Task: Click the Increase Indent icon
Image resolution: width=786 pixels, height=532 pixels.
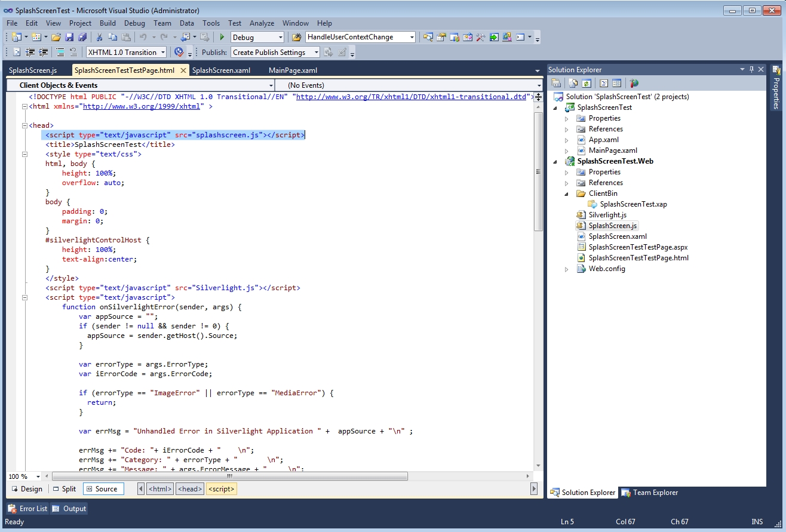Action: click(43, 53)
